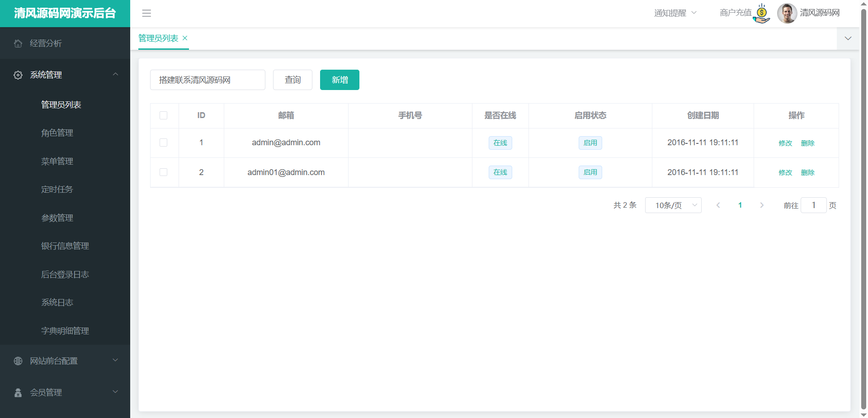Click the gear icon beside 系统管理
Screen dimensions: 868x418
(x=18, y=75)
